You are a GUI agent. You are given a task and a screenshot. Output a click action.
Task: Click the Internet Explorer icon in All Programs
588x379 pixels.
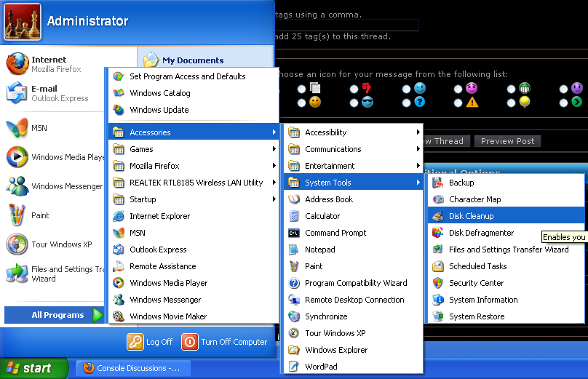pyautogui.click(x=119, y=216)
